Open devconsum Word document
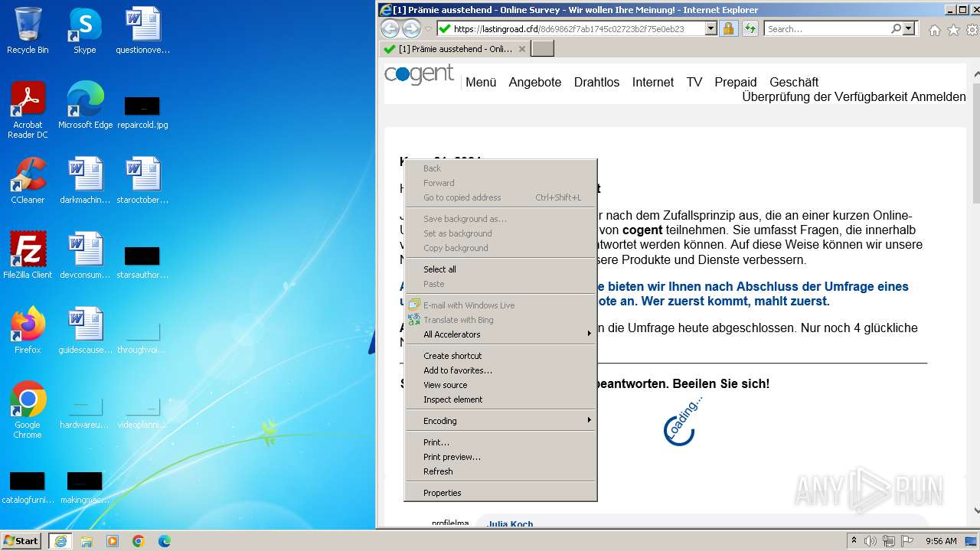This screenshot has width=980, height=551. point(85,256)
